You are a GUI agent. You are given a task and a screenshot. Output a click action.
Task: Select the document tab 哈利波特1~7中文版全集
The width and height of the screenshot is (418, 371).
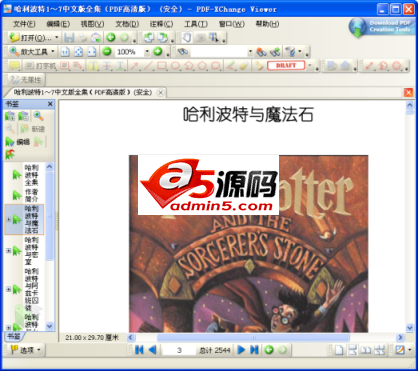click(83, 92)
